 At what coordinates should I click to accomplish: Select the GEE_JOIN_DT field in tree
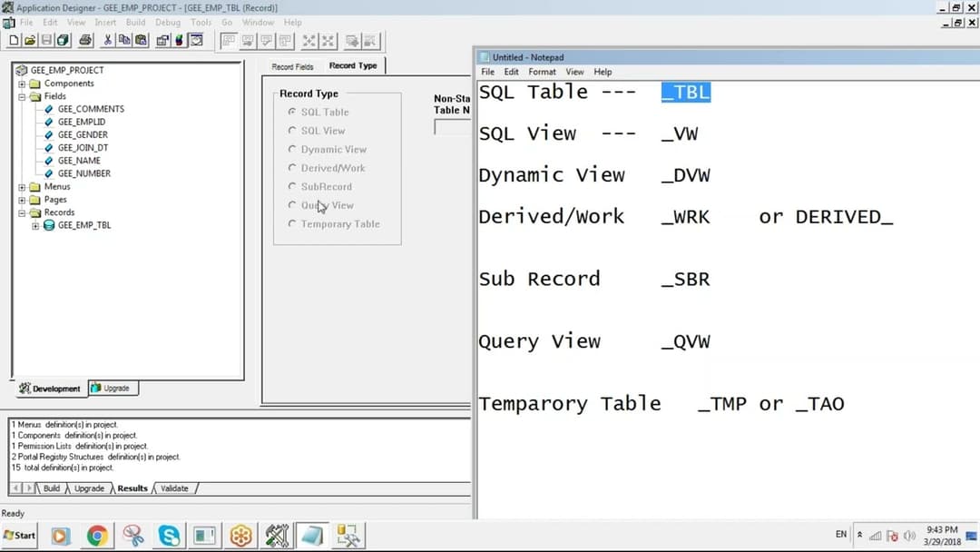83,148
